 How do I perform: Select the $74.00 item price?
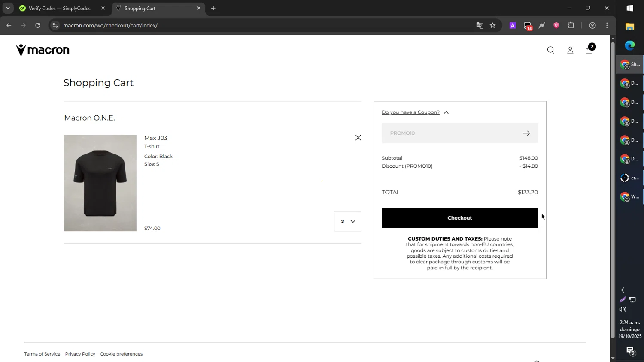click(152, 229)
